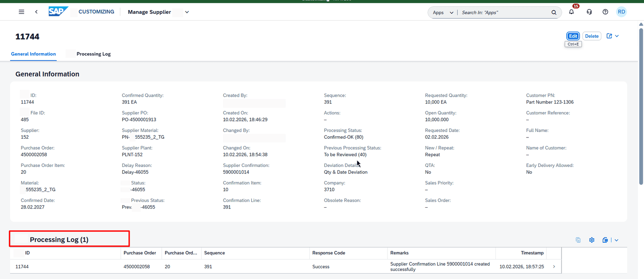
Task: Open the share icon beside Delete
Action: [609, 36]
